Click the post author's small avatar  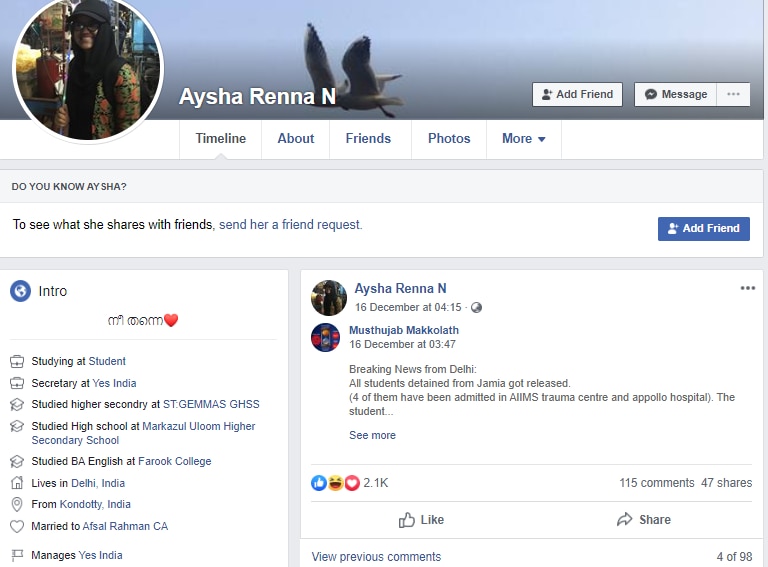pos(328,297)
